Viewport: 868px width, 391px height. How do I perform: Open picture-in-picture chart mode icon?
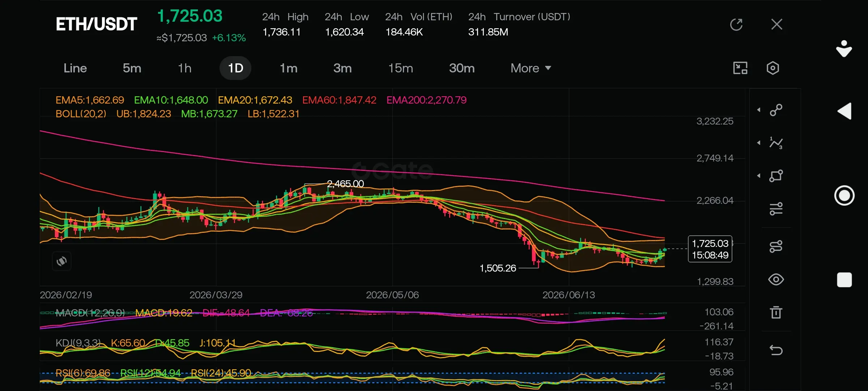[740, 68]
